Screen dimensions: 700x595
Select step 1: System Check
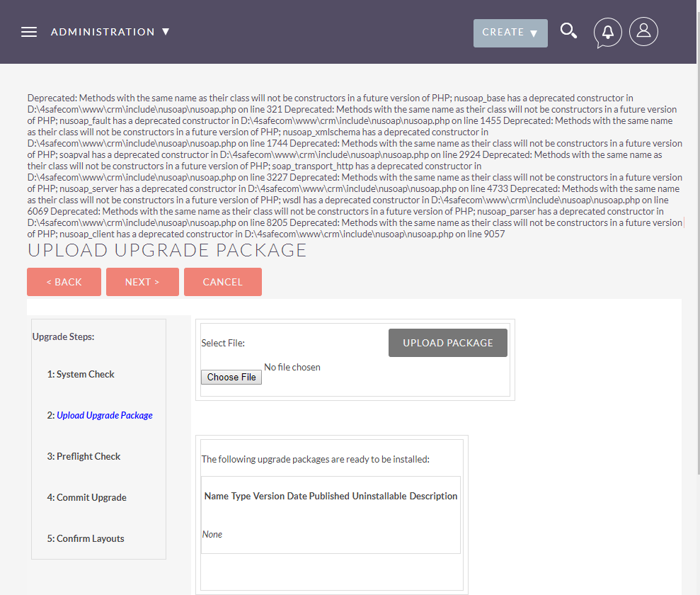81,374
